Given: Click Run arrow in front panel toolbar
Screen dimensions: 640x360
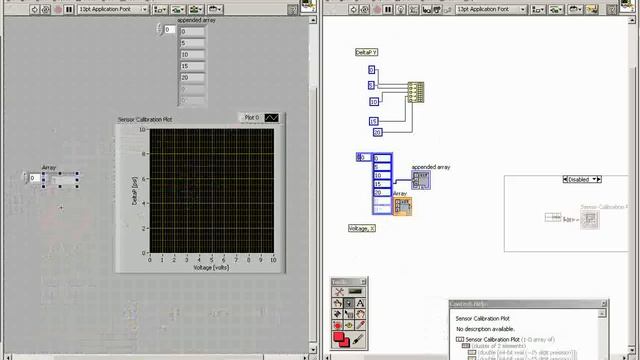Looking at the screenshot, I should coord(34,9).
